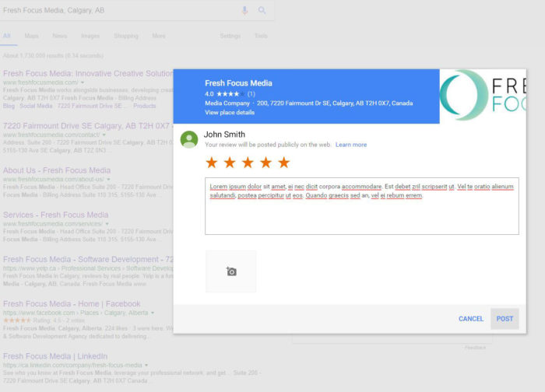This screenshot has height=392, width=545.
Task: Click the magnifying glass search icon
Action: [x=262, y=10]
